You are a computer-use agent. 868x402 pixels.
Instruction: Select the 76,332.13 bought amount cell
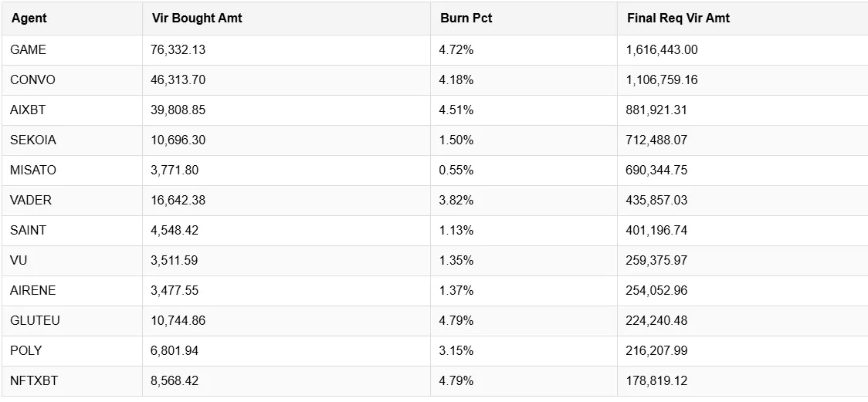[287, 50]
